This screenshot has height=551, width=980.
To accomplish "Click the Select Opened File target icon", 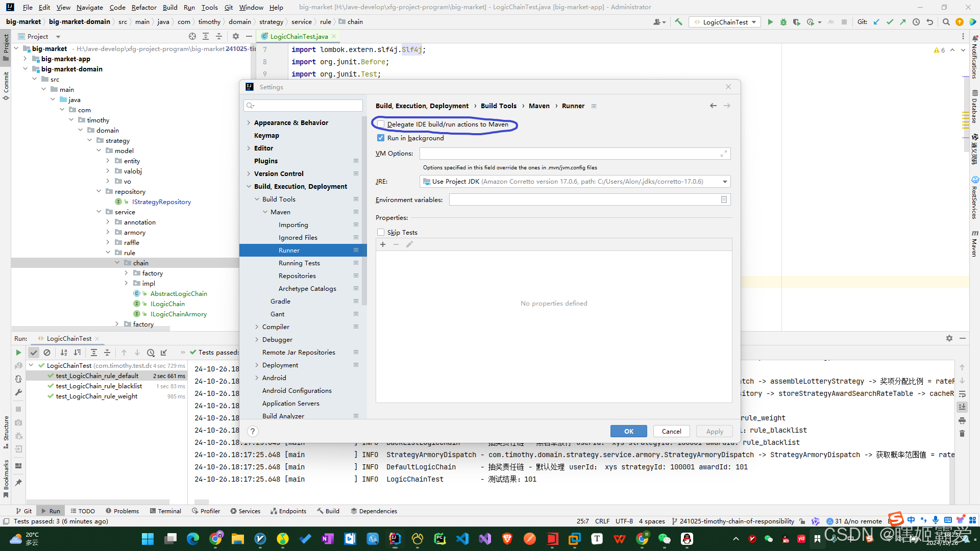I will pos(192,36).
